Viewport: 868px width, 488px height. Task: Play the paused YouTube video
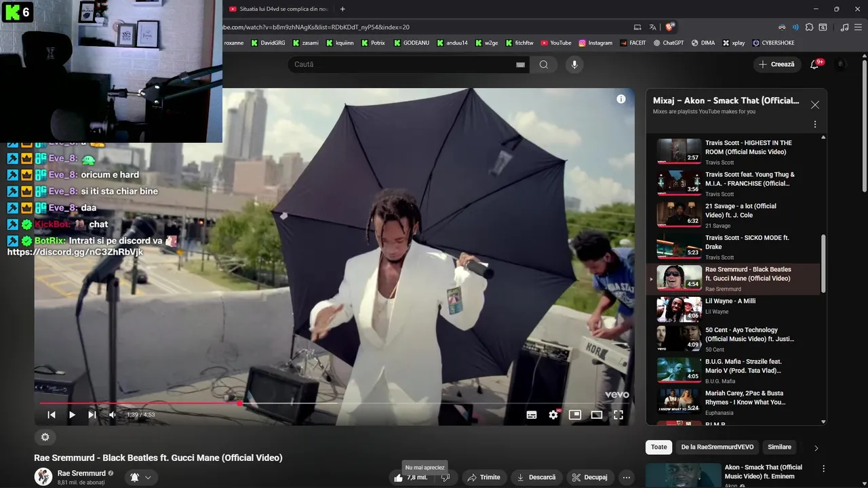pos(72,415)
